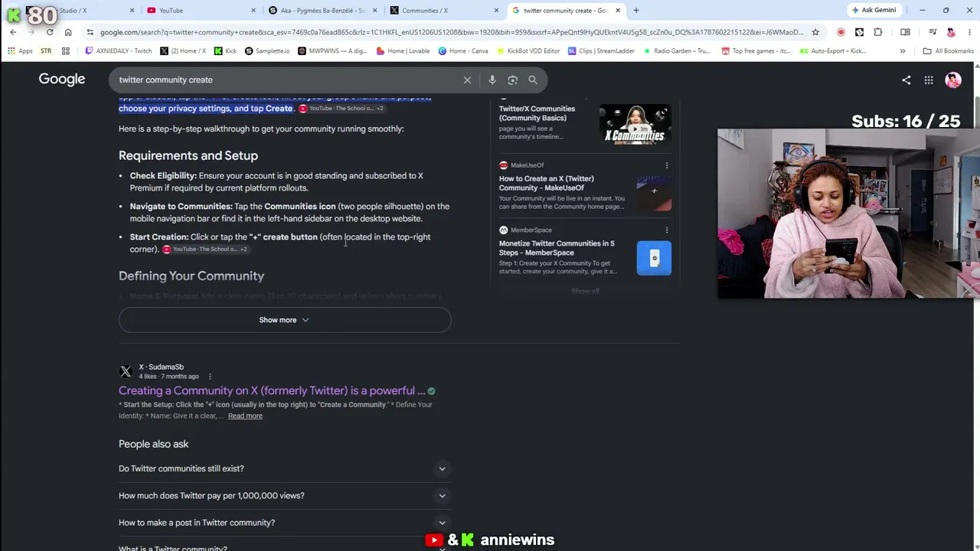Clear the search box with the X icon
Viewport: 980px width, 551px height.
tap(467, 80)
